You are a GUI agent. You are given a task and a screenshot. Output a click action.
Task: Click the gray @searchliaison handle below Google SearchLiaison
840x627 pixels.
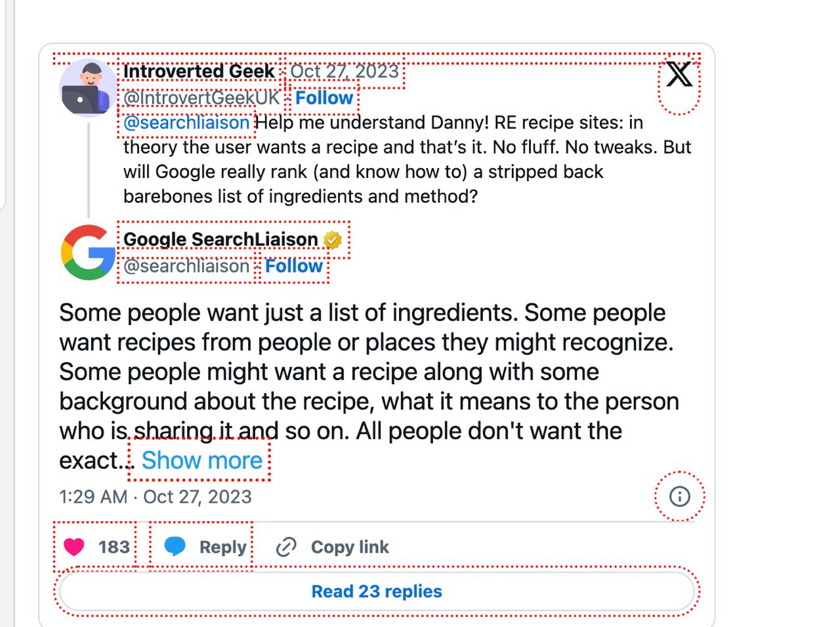point(186,266)
